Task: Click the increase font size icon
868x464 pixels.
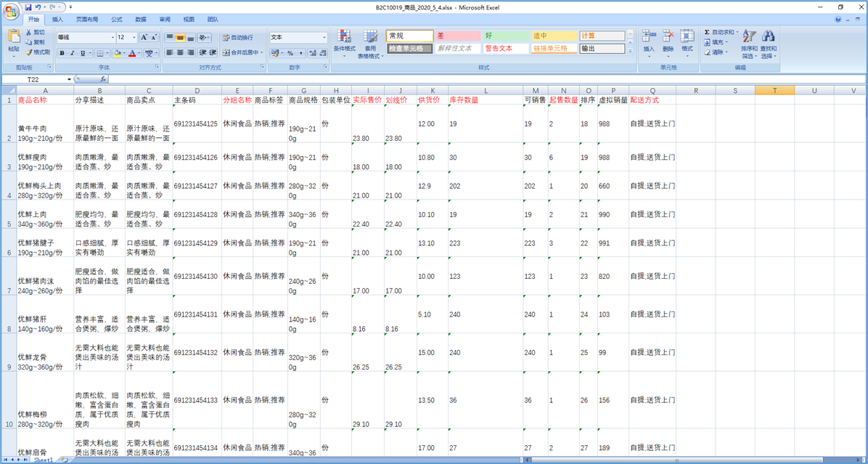Action: (x=144, y=37)
